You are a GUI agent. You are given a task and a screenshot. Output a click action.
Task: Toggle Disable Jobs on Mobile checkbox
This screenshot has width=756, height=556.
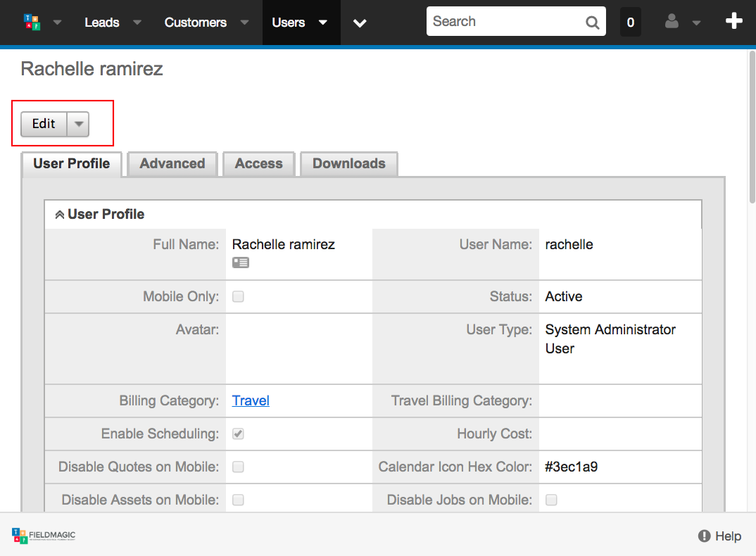[x=551, y=500]
